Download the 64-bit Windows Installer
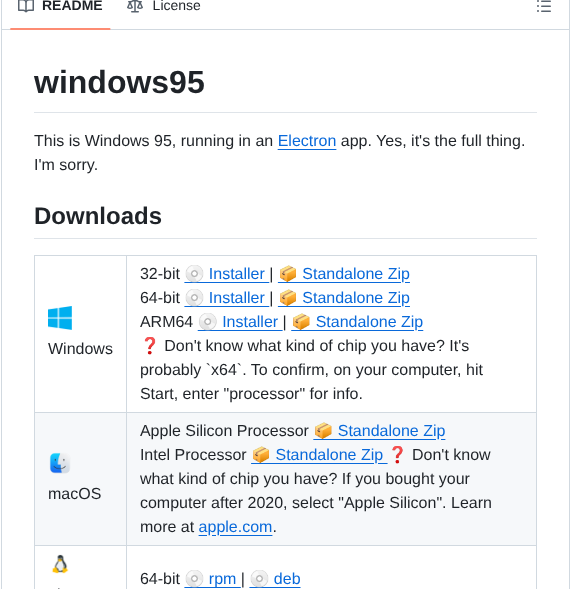This screenshot has width=587, height=589. 227,298
